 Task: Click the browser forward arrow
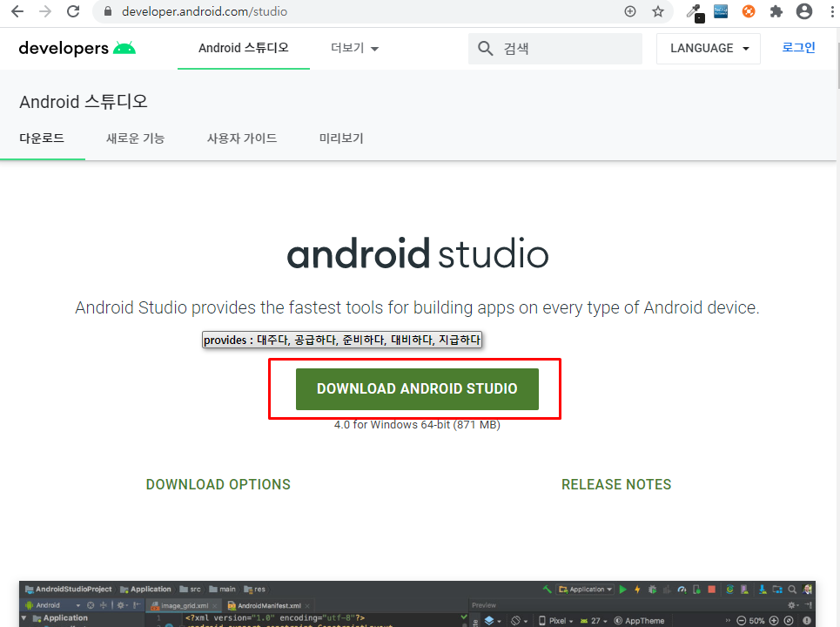point(45,11)
